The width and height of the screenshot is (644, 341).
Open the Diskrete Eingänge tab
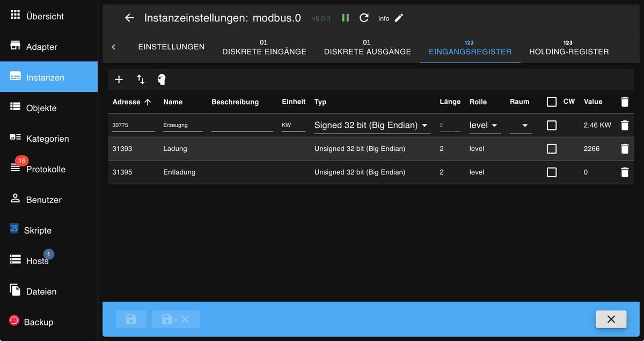pos(264,48)
